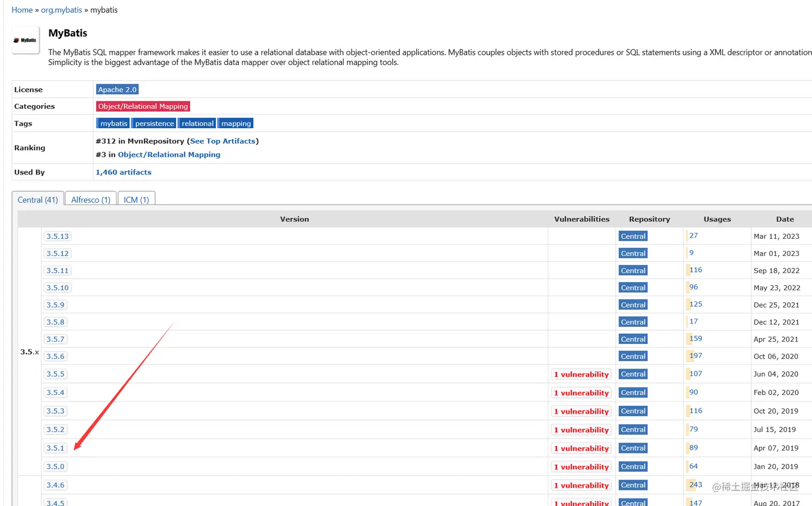Open version 3.5.9

55,305
